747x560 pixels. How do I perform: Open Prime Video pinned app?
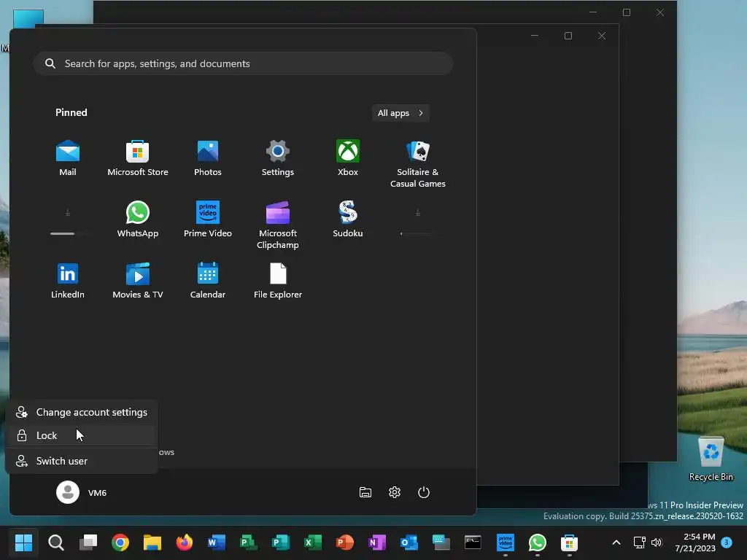[208, 219]
